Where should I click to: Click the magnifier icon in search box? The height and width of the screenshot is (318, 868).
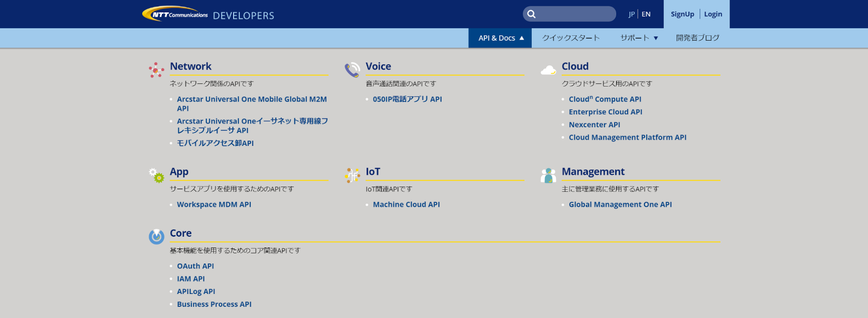pyautogui.click(x=531, y=14)
